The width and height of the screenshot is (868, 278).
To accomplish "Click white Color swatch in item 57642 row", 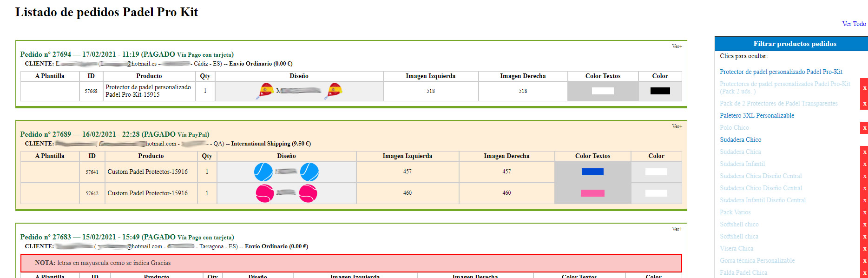I will 656,193.
